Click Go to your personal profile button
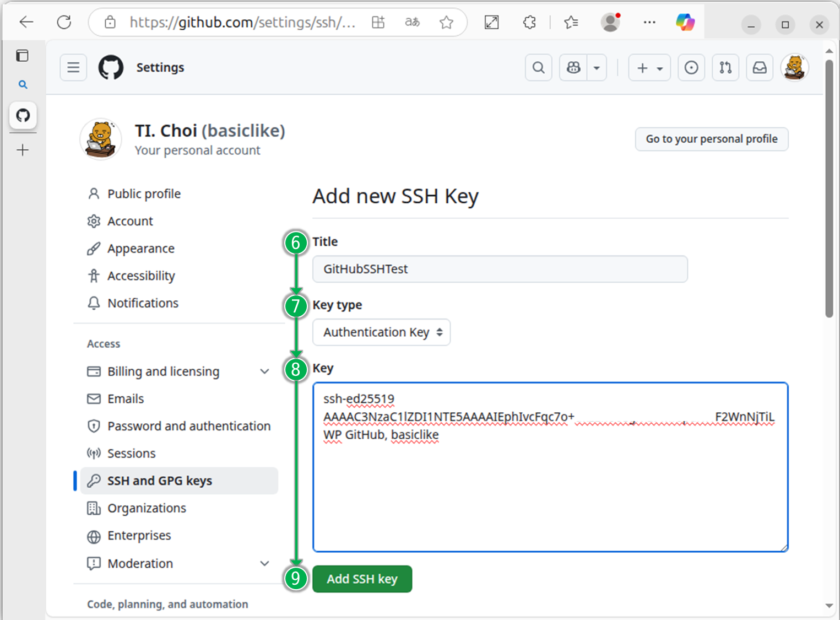Image resolution: width=840 pixels, height=620 pixels. [712, 139]
